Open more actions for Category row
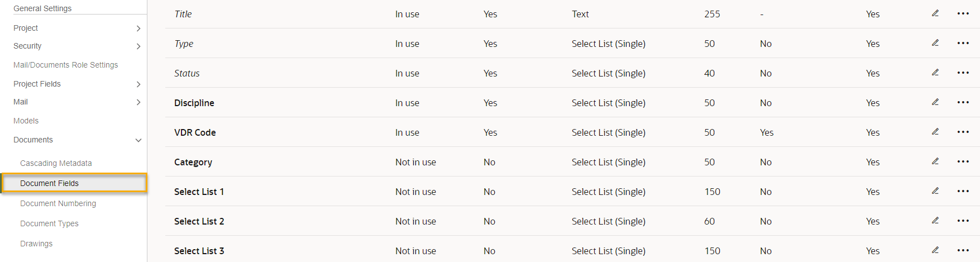 (963, 161)
